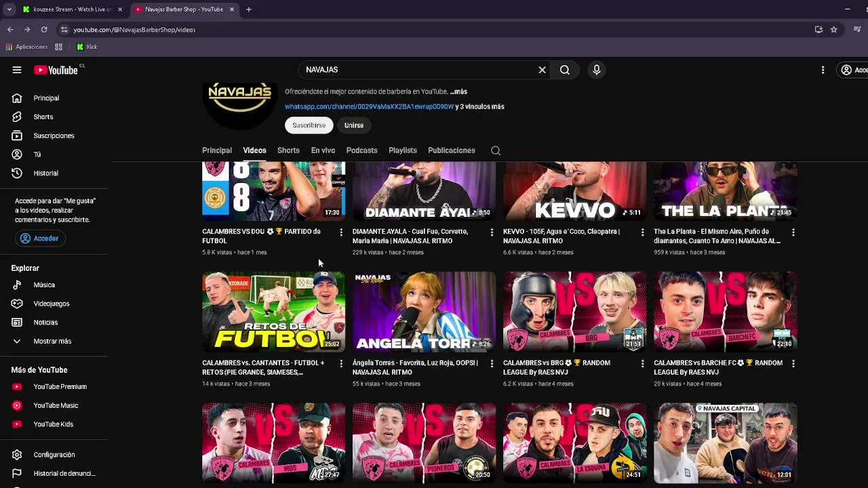Select the channel Videos tab
The image size is (868, 488).
254,150
